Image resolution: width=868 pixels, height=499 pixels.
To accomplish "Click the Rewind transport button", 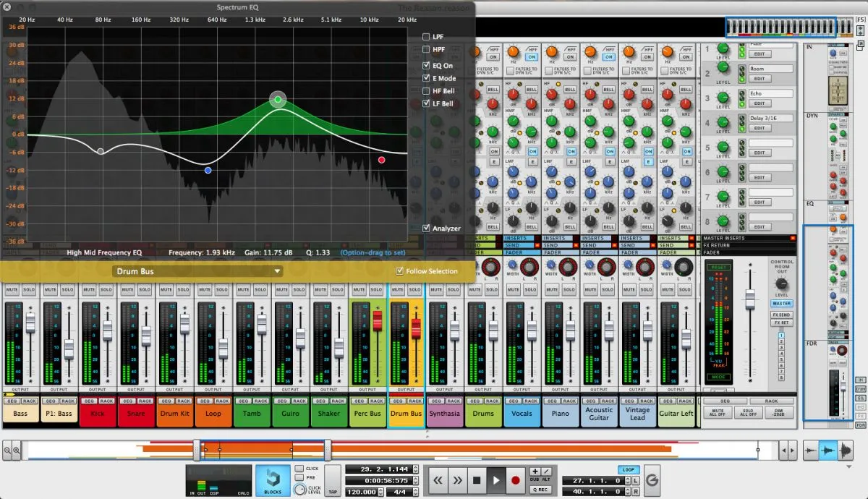I will pyautogui.click(x=438, y=479).
